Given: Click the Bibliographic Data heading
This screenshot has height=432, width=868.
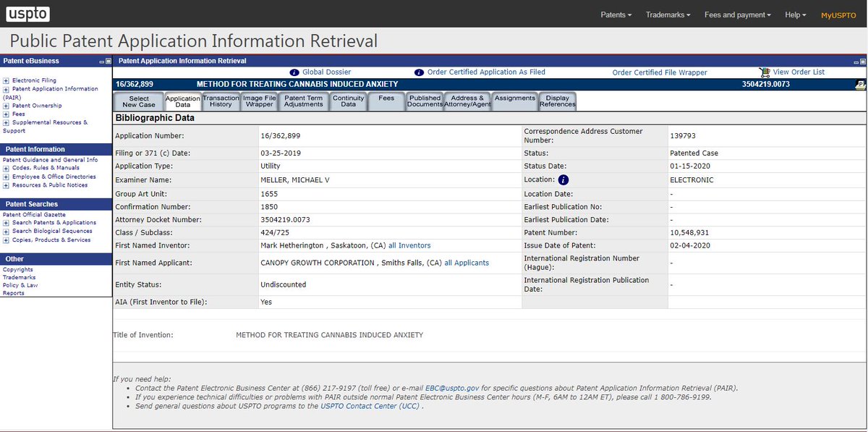Looking at the screenshot, I should 155,118.
